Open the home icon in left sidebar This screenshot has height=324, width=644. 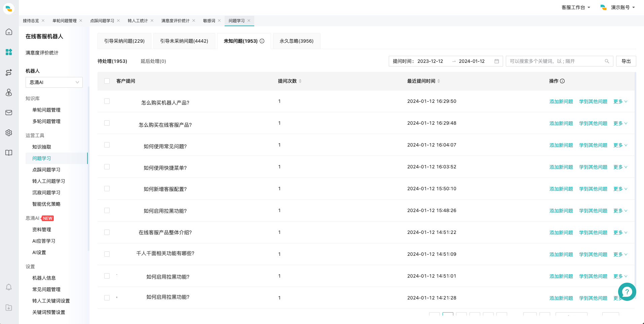9,32
